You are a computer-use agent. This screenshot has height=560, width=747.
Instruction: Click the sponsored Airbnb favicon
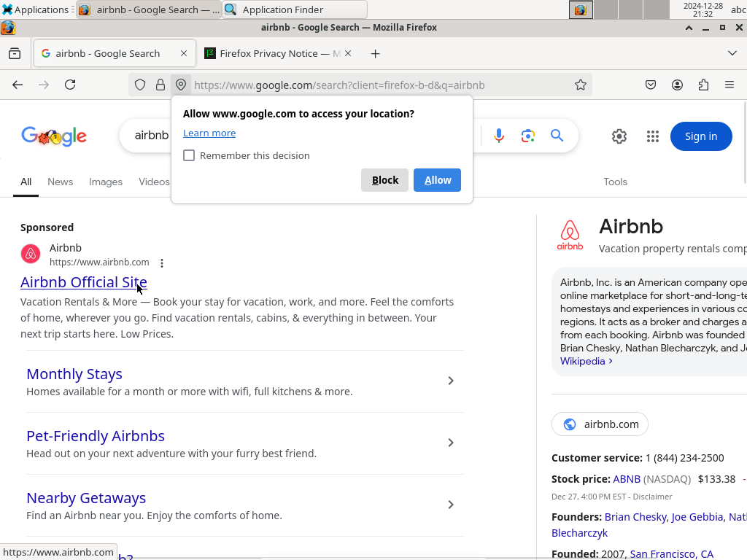click(x=31, y=254)
